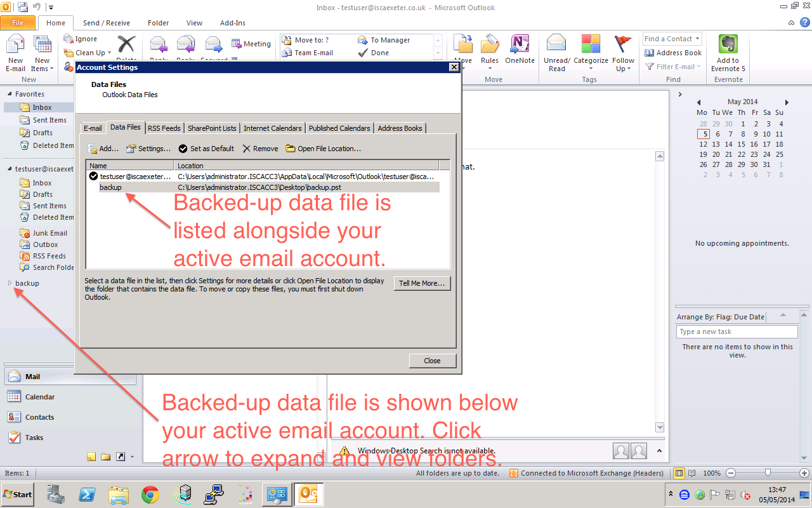This screenshot has width=812, height=508.
Task: Switch to E-mail tab in Account Settings
Action: pos(93,128)
